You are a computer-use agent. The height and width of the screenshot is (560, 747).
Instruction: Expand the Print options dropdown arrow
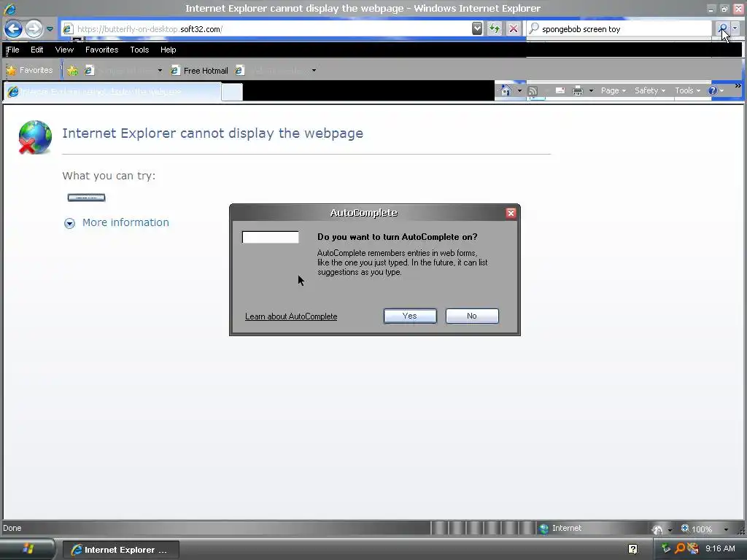591,90
